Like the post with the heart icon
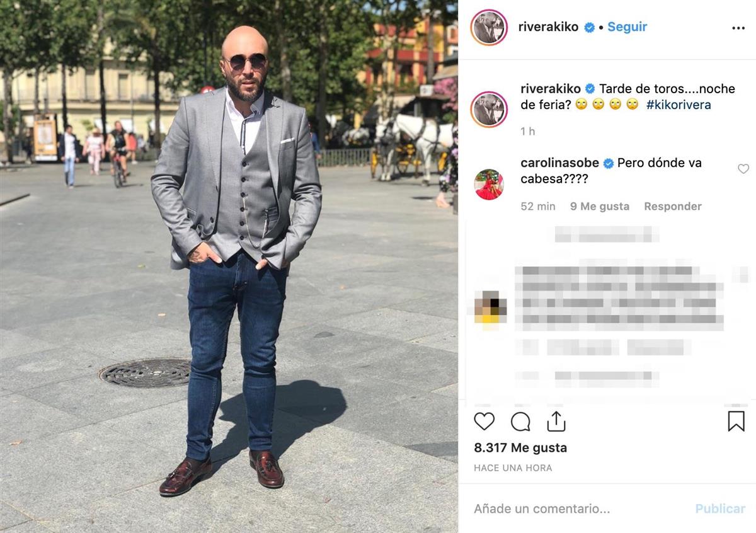This screenshot has width=756, height=533. point(484,421)
